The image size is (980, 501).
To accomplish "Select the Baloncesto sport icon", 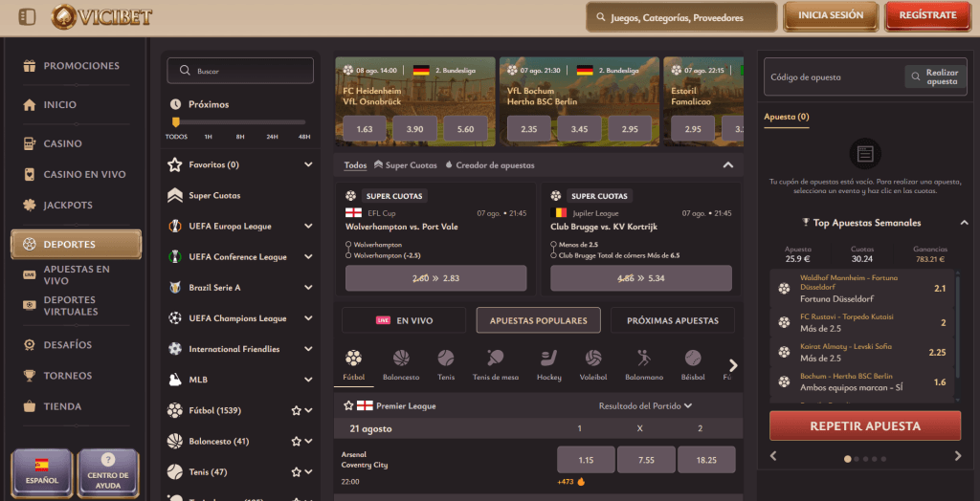I will tap(401, 359).
